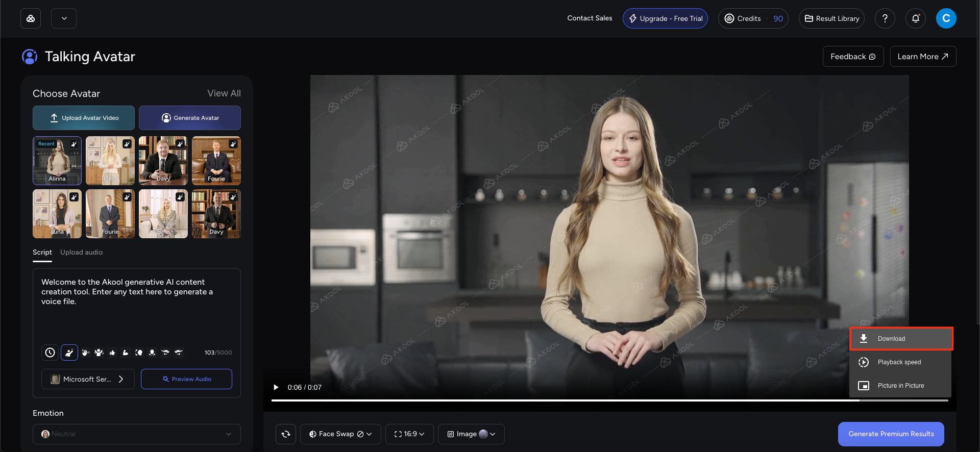This screenshot has height=452, width=980.
Task: Click the regenerate refresh arrows icon
Action: pyautogui.click(x=286, y=434)
